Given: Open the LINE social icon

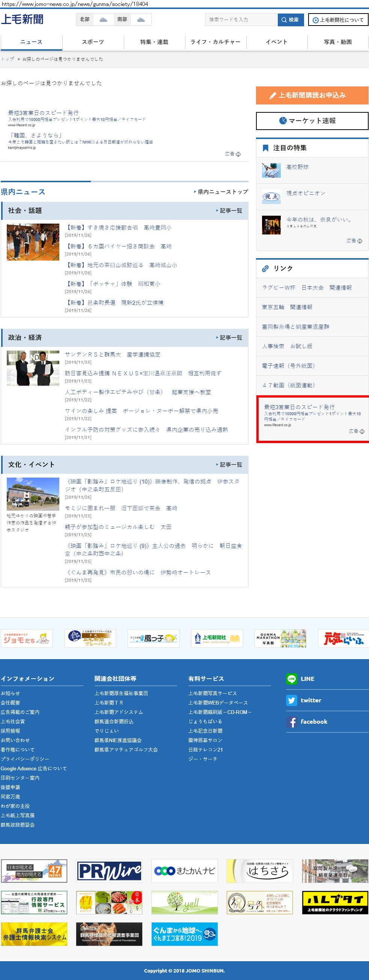Looking at the screenshot, I should click(291, 679).
